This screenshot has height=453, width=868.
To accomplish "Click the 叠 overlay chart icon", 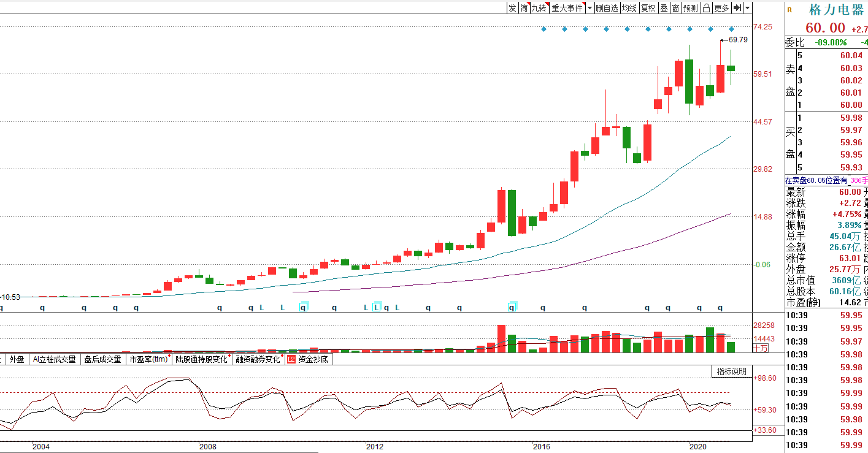I will coord(664,8).
